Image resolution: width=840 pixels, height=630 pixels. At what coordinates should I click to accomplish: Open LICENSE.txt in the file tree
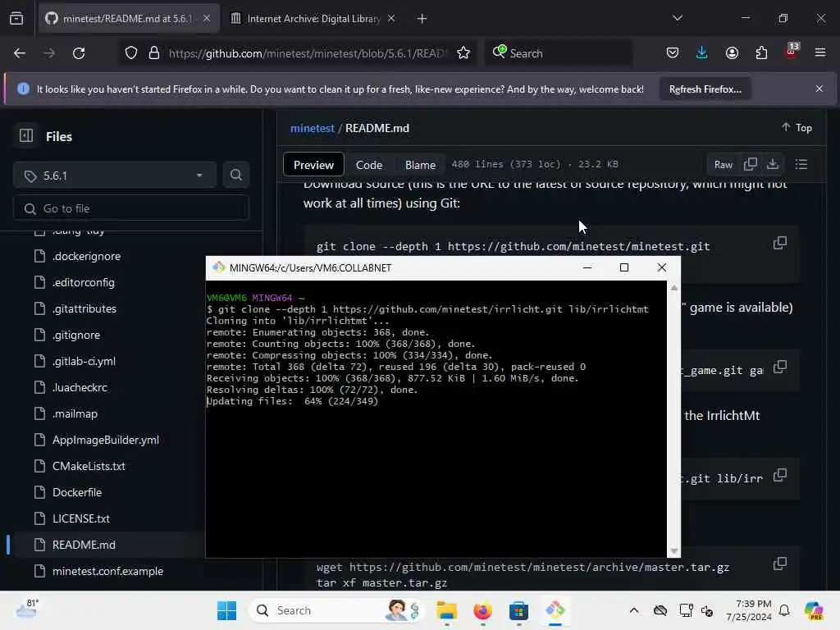(81, 518)
